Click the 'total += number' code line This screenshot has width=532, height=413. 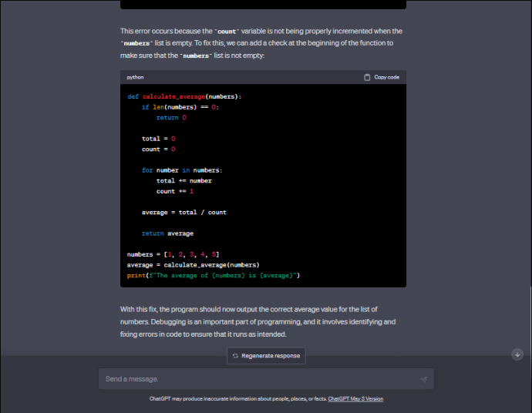pyautogui.click(x=184, y=181)
